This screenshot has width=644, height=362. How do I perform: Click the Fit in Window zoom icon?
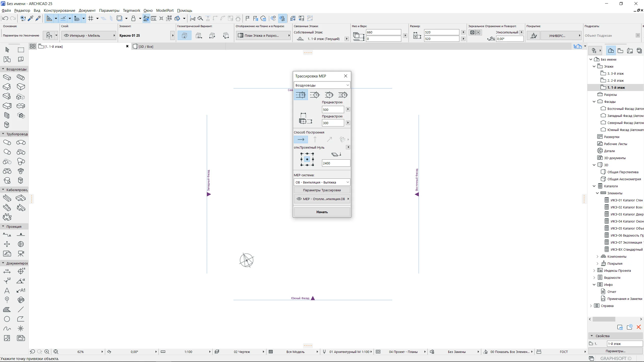[x=56, y=352]
